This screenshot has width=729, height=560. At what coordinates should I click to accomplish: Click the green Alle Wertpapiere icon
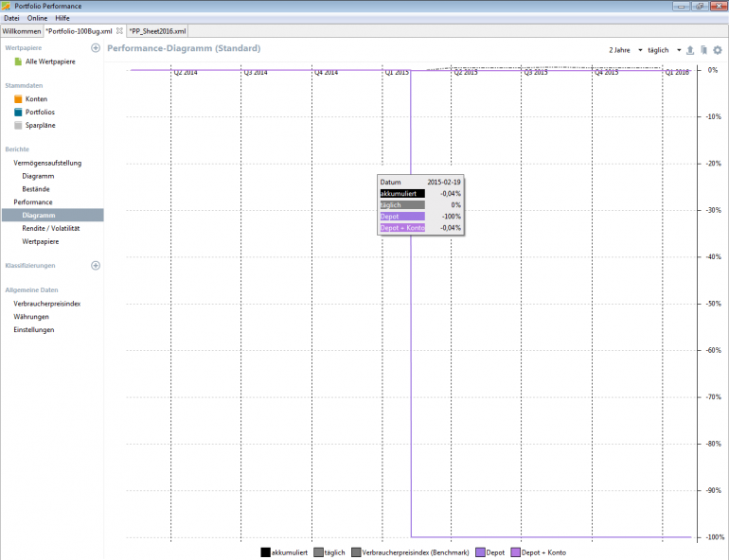18,61
